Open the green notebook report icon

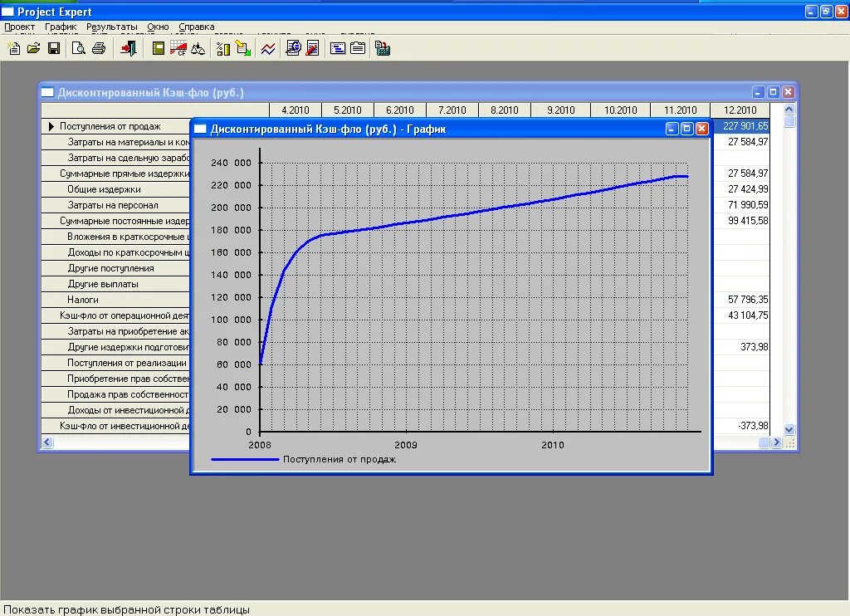point(159,49)
